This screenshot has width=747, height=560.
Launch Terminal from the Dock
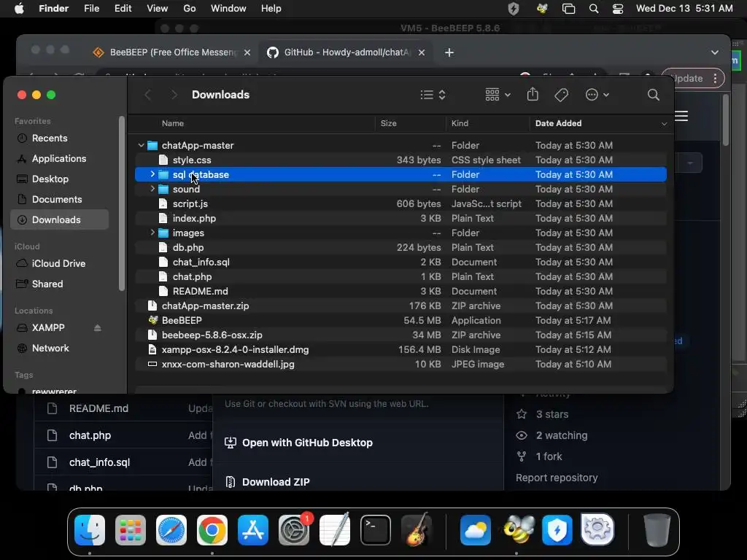point(376,530)
